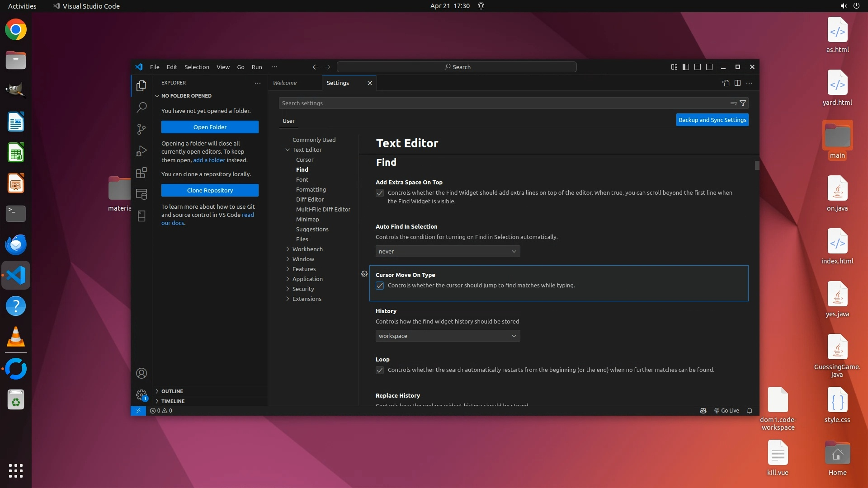Uncheck Add Extra Space On Top

pyautogui.click(x=380, y=193)
